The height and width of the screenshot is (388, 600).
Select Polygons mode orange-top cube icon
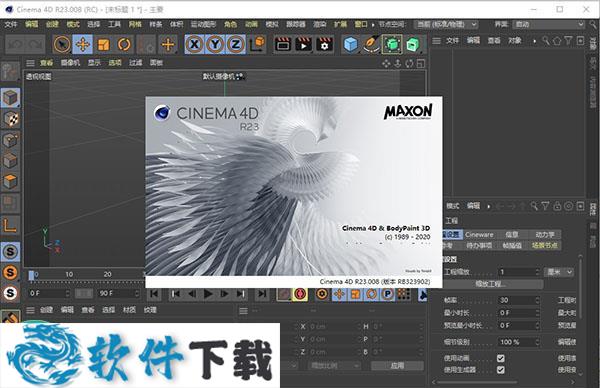[10, 181]
